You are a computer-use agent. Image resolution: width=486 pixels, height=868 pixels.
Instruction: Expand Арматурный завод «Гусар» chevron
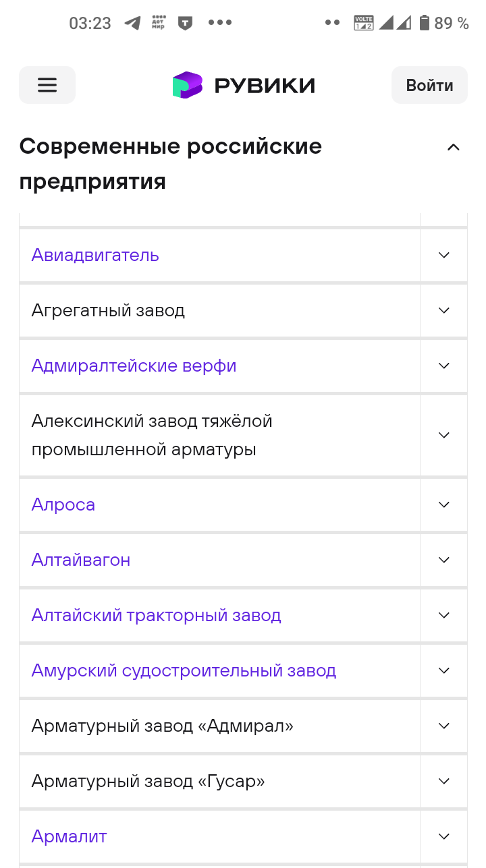coord(443,781)
